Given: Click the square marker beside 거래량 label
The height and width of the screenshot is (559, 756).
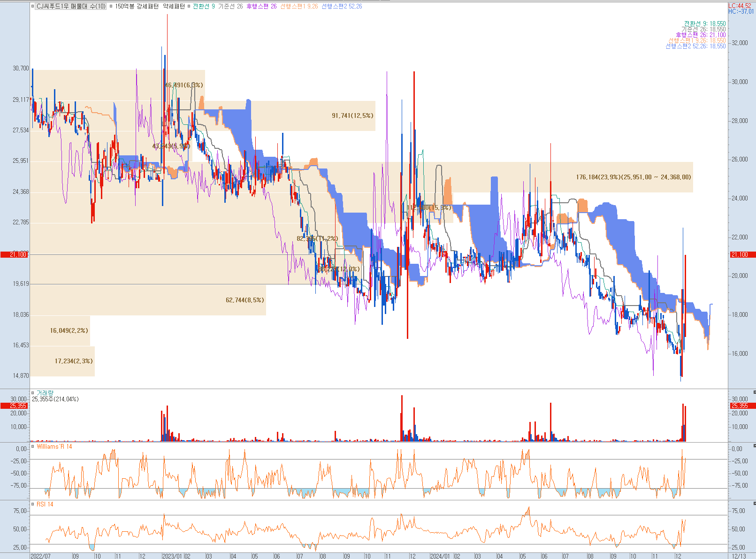Looking at the screenshot, I should coord(33,393).
